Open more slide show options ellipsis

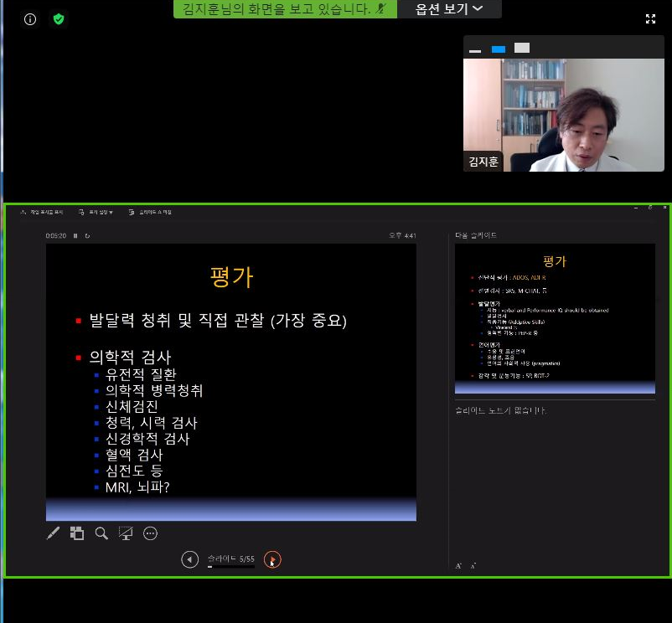click(151, 533)
